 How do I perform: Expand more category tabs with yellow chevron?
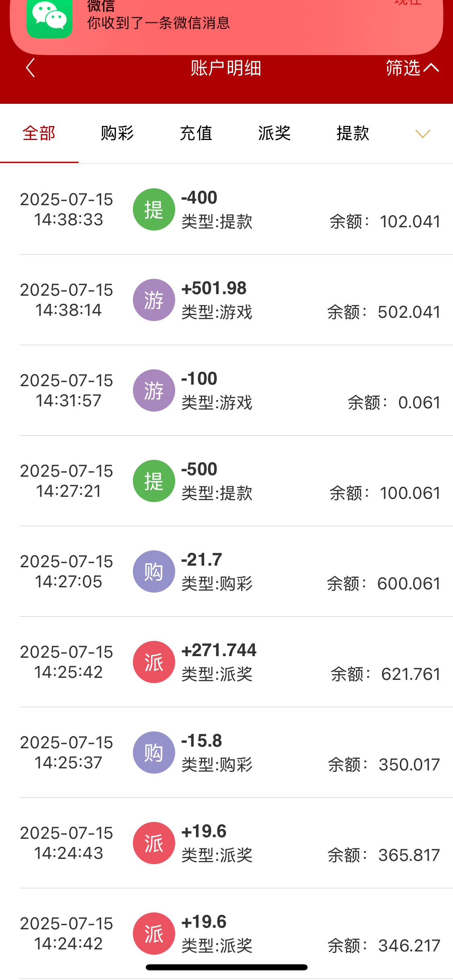point(422,134)
